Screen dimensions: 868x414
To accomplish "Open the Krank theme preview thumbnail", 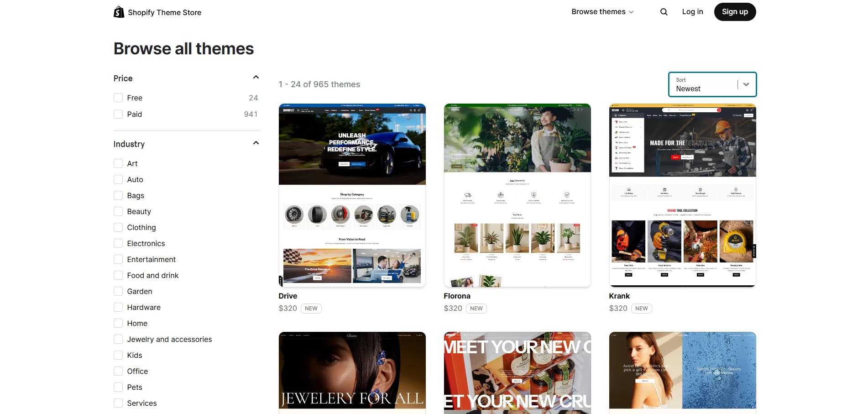I will [x=682, y=195].
